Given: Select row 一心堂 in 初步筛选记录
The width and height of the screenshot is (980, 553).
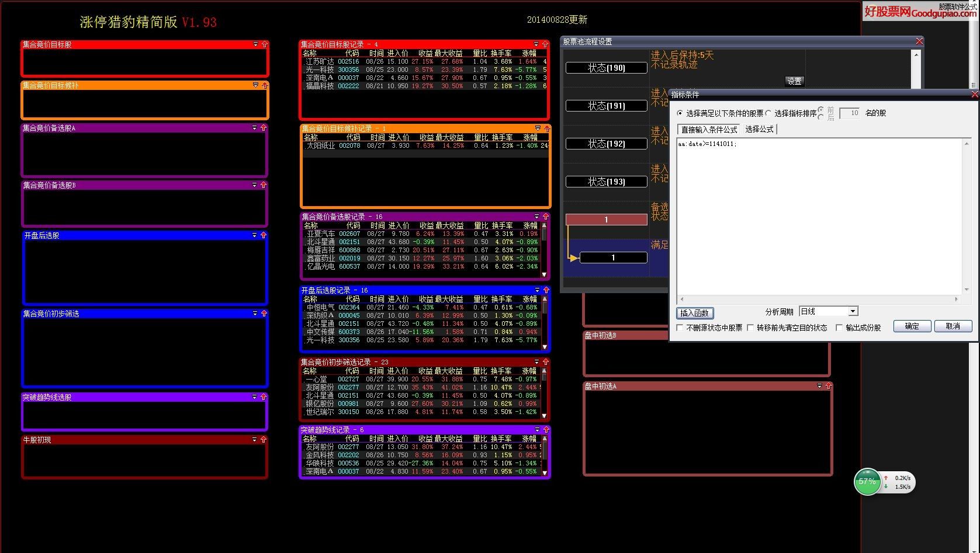Looking at the screenshot, I should [421, 379].
